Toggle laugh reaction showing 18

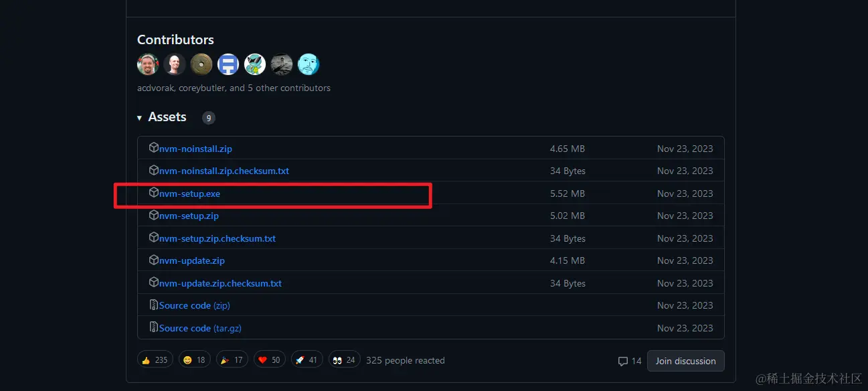(196, 360)
